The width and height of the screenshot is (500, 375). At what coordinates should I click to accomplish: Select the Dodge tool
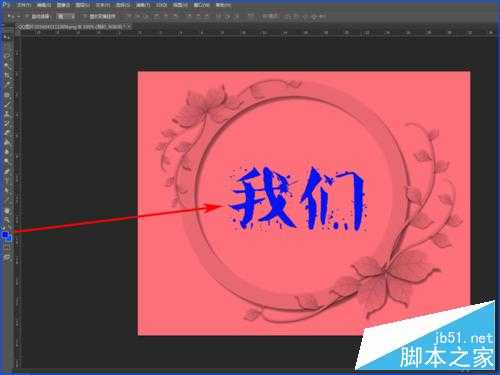pos(7,162)
